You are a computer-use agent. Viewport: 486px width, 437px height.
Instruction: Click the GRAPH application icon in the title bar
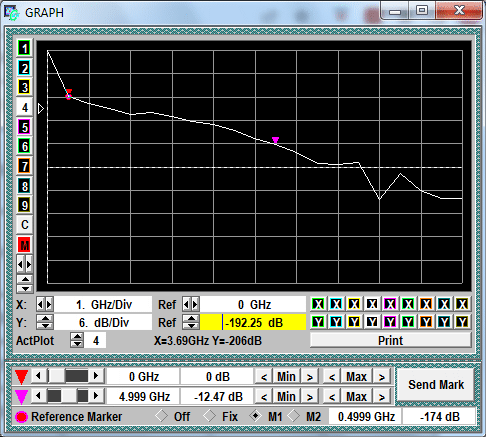(x=12, y=12)
